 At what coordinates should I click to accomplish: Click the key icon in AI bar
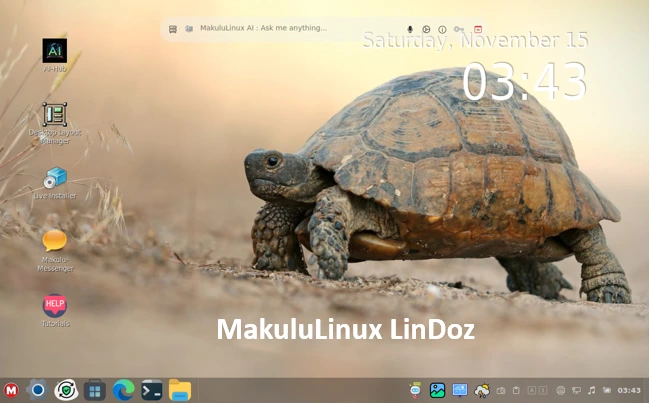point(459,29)
